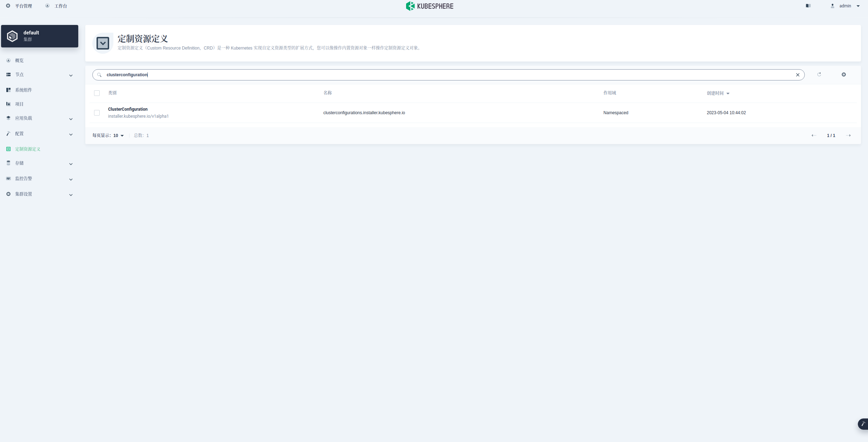
Task: Toggle the header row select-all checkbox
Action: 97,92
